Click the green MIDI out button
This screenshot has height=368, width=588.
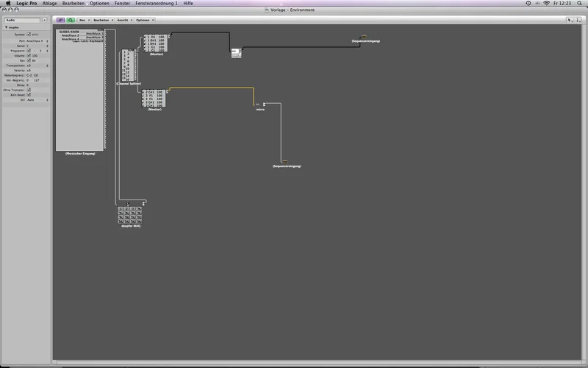click(70, 20)
